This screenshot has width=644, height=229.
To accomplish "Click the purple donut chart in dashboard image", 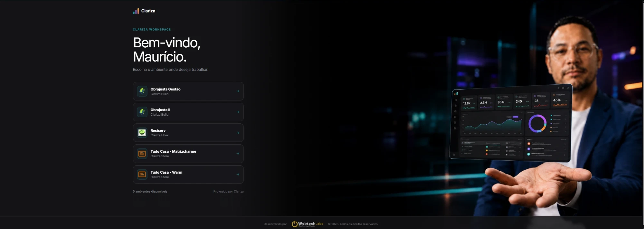I will click(537, 123).
